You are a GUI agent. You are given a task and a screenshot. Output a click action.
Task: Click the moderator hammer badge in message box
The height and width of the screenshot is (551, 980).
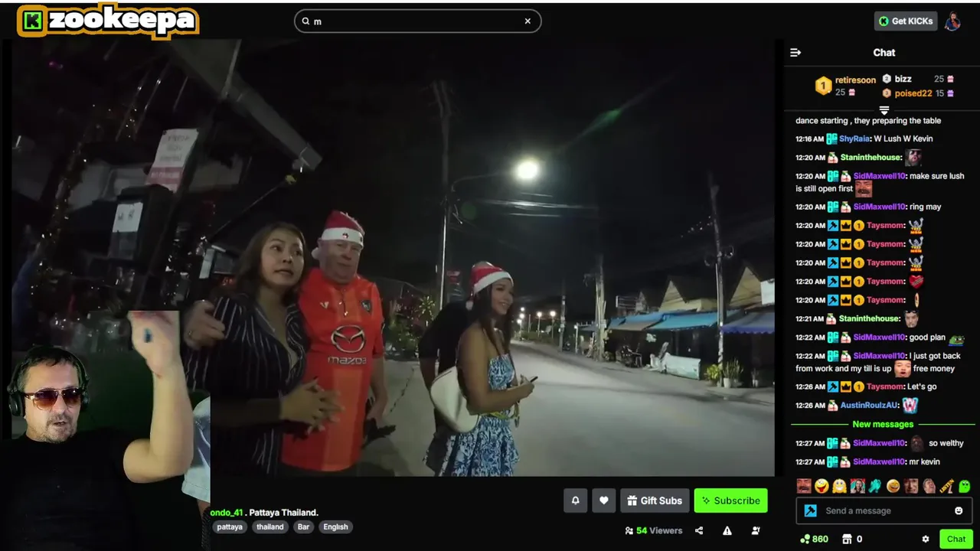coord(810,510)
